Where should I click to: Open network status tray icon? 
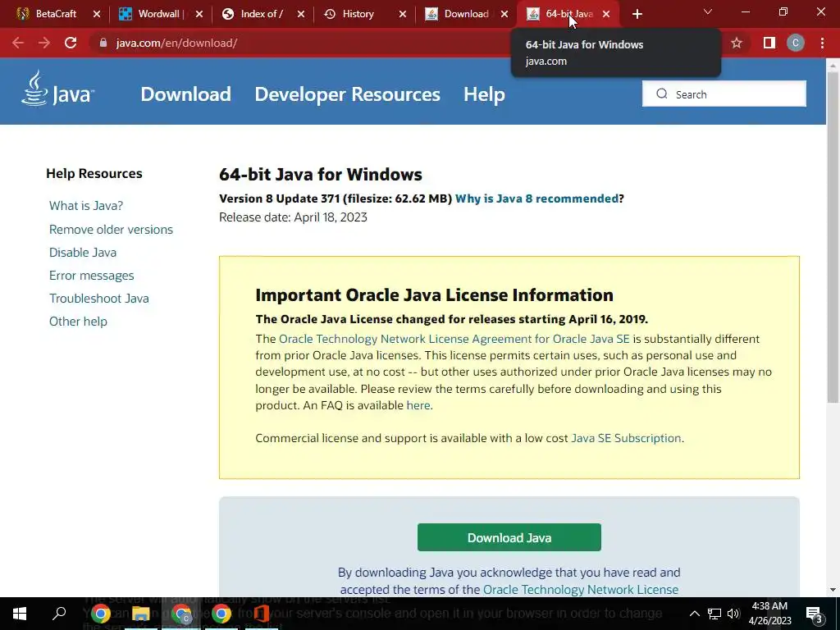[714, 614]
